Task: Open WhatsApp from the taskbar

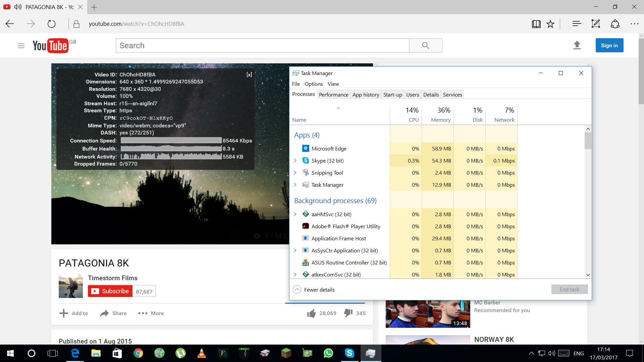Action: point(328,353)
